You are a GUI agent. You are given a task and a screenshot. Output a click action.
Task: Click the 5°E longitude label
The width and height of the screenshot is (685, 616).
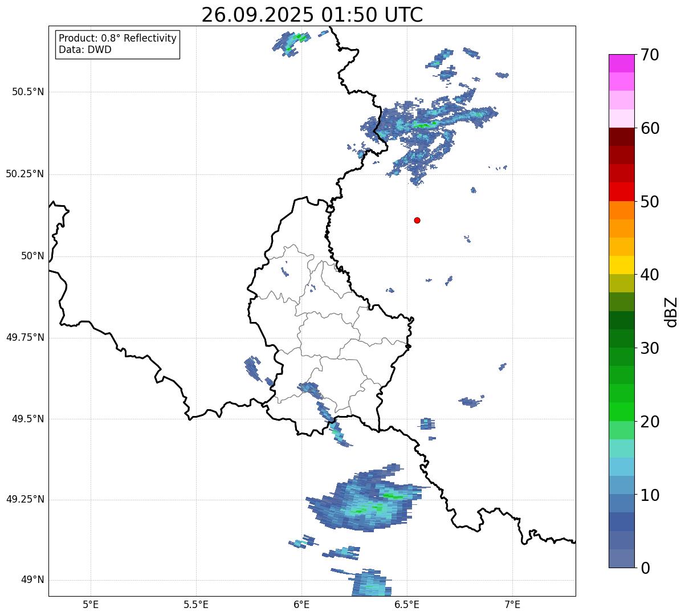pyautogui.click(x=91, y=604)
